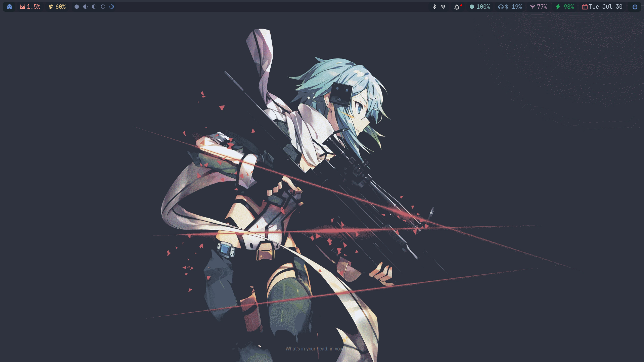644x362 pixels.
Task: Click the 77% network signal value
Action: pyautogui.click(x=542, y=7)
